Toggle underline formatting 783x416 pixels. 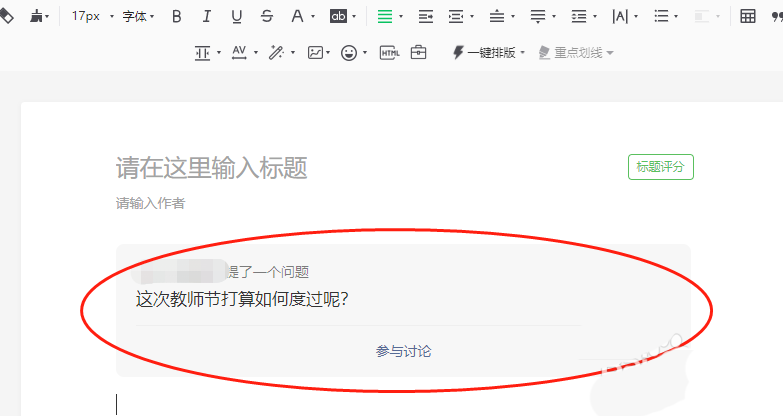coord(237,16)
